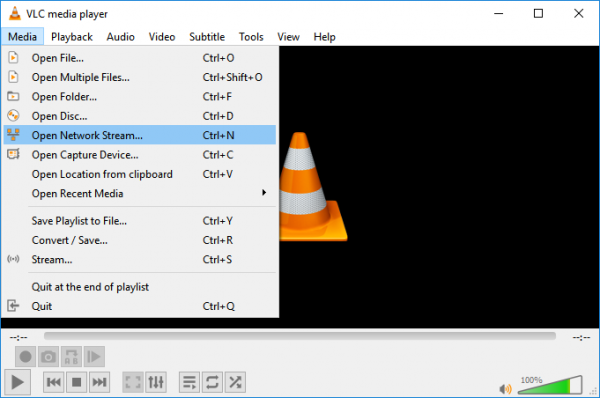The image size is (600, 398).
Task: Toggle loop mode icon
Action: tap(212, 382)
